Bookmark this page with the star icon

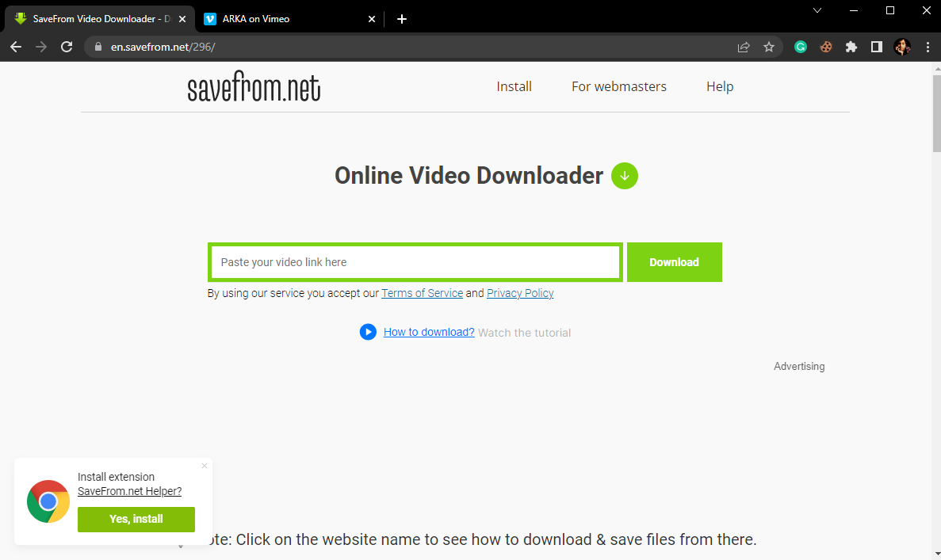click(x=769, y=47)
